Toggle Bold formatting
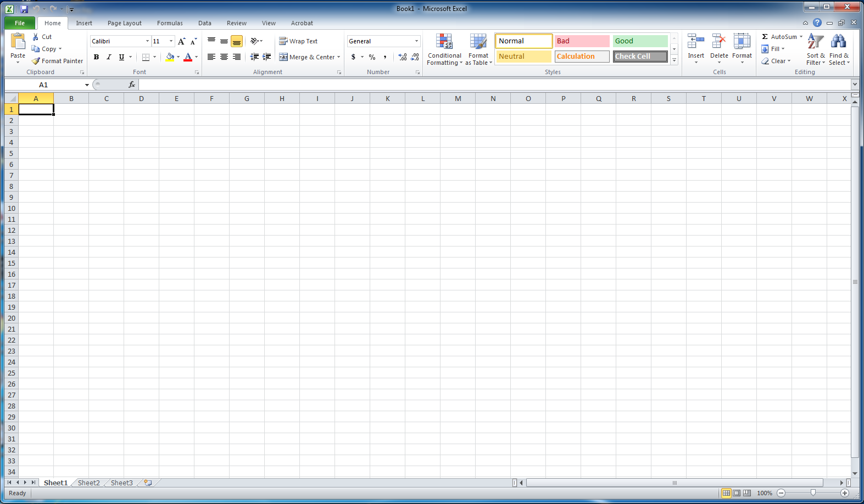The image size is (864, 504). pos(97,57)
